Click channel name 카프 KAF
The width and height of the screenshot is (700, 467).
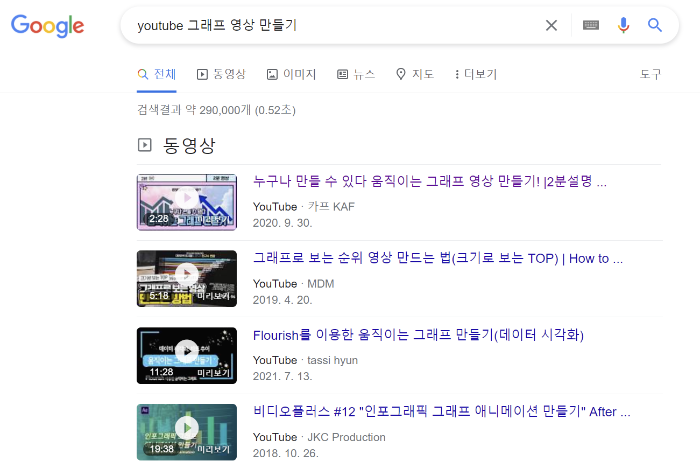[331, 207]
